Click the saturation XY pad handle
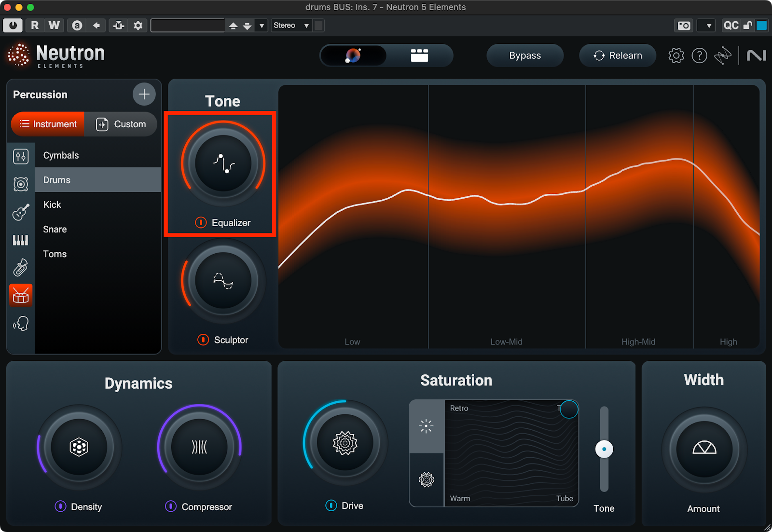Viewport: 772px width, 532px height. point(569,409)
